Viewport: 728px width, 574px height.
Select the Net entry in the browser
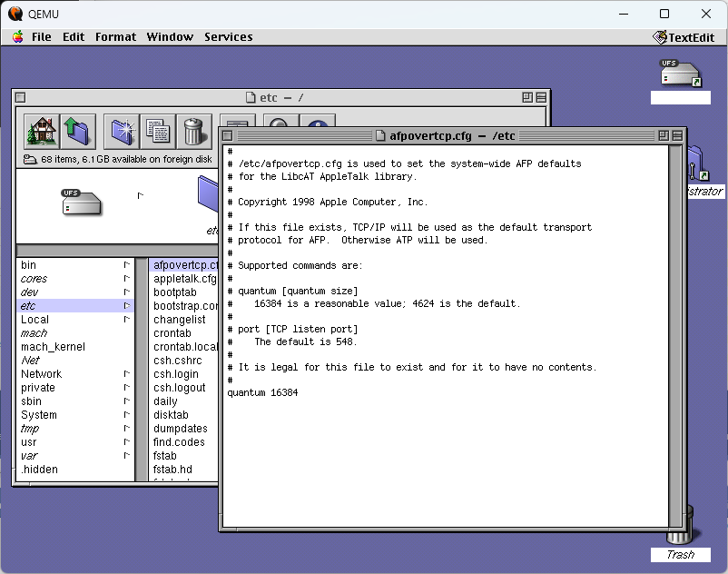75,360
